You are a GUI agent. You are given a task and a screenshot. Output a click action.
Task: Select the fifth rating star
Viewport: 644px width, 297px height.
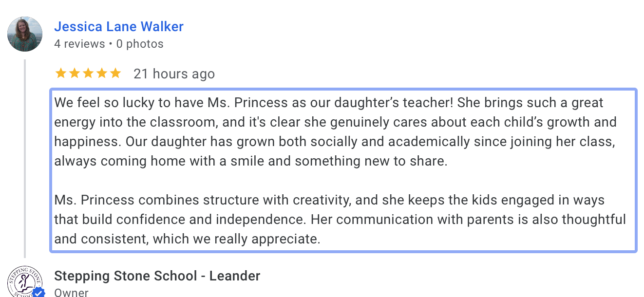(115, 74)
